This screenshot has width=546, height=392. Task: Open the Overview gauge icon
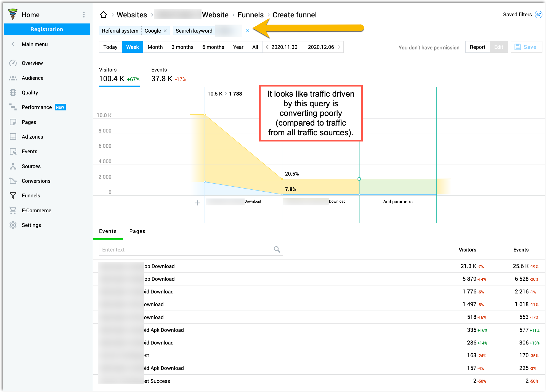13,63
